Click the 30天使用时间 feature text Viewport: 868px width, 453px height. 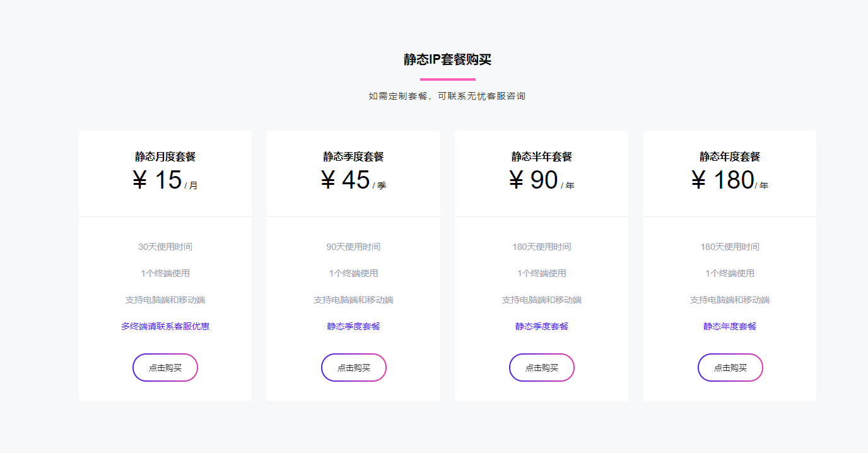pyautogui.click(x=165, y=247)
